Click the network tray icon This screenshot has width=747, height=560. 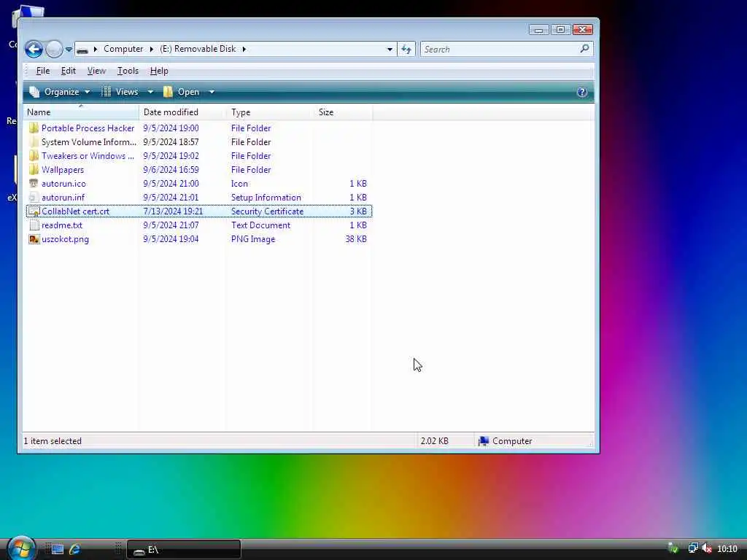[693, 548]
